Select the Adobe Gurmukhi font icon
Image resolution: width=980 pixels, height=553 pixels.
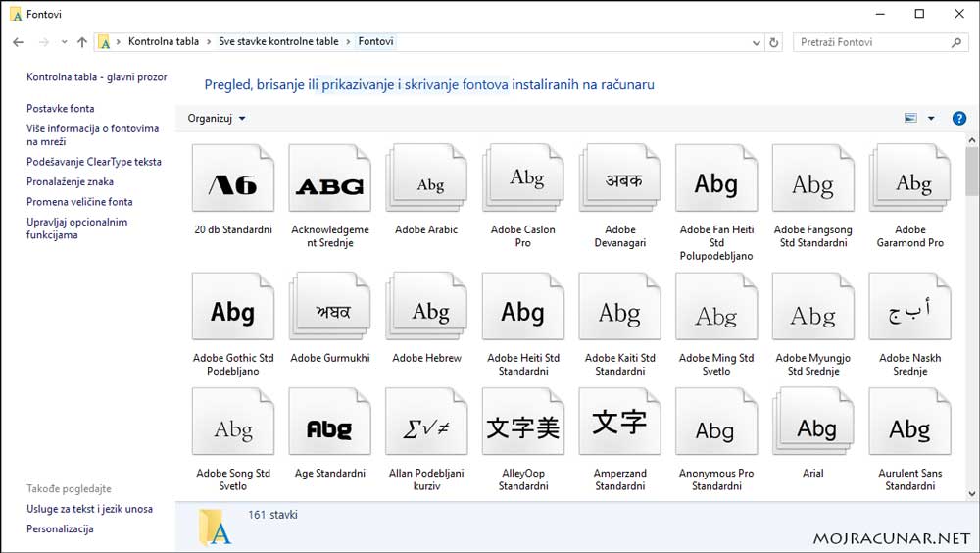329,307
